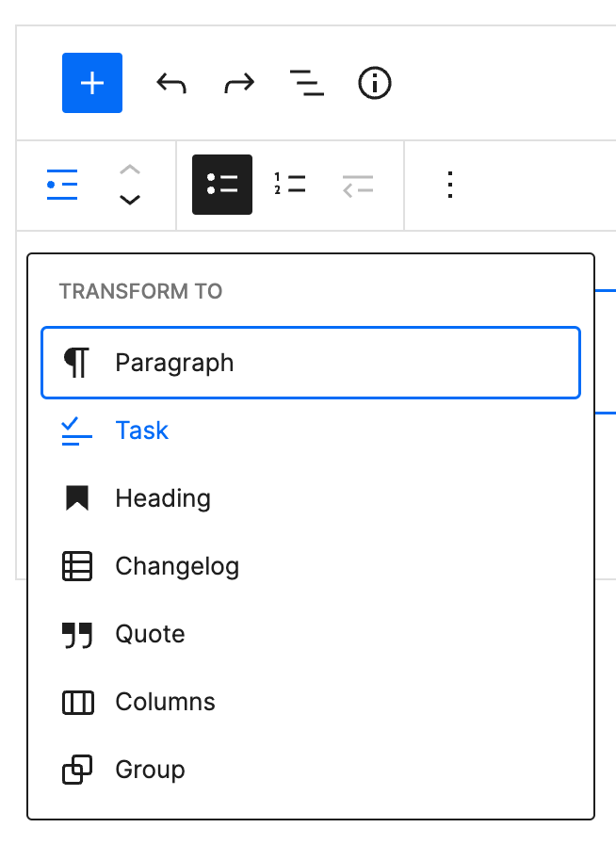Image resolution: width=616 pixels, height=844 pixels.
Task: Move the block down using the chevron
Action: coord(130,200)
